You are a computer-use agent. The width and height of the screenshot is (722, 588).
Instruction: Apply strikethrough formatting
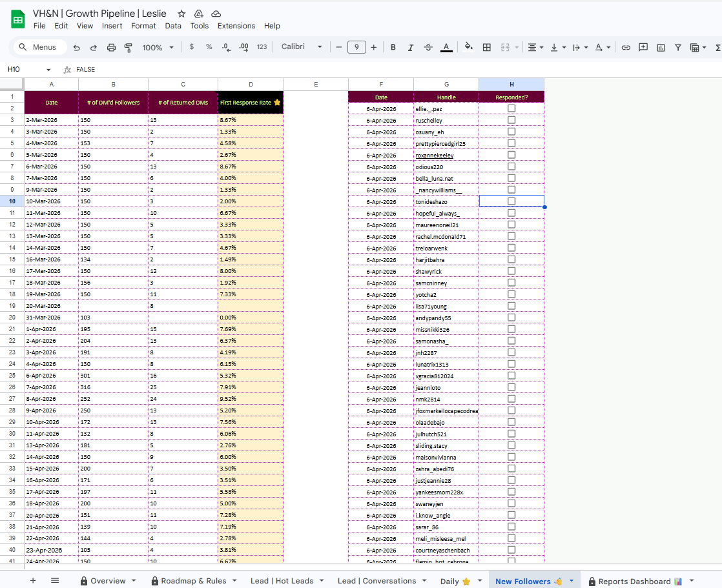click(x=428, y=47)
